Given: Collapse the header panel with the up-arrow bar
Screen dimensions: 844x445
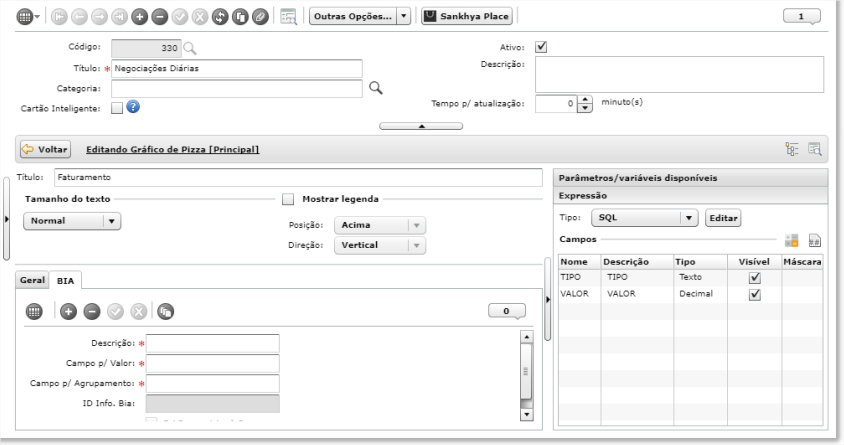Looking at the screenshot, I should pyautogui.click(x=421, y=126).
